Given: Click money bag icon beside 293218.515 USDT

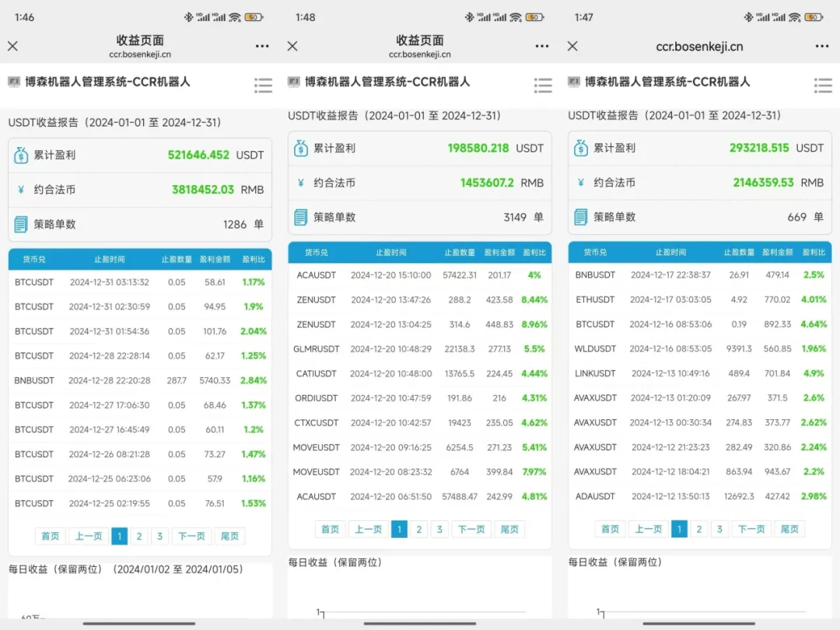Looking at the screenshot, I should pyautogui.click(x=581, y=149).
